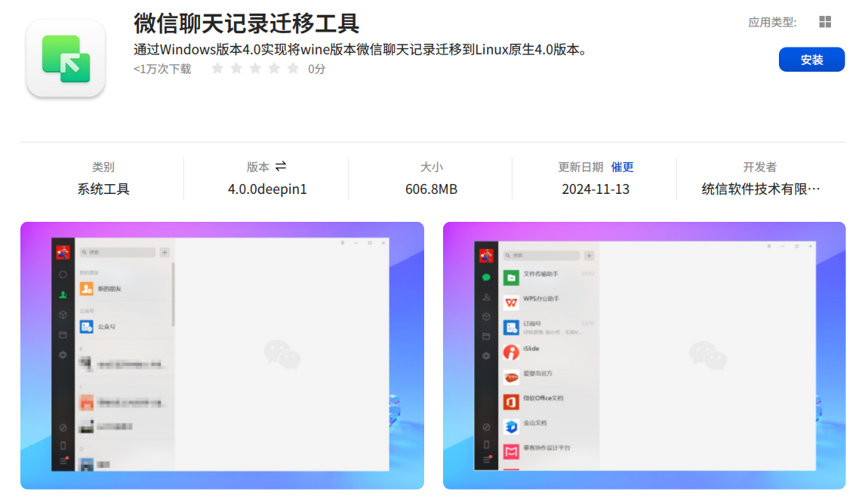This screenshot has width=868, height=498.
Task: Click the 版本 label
Action: [x=258, y=167]
